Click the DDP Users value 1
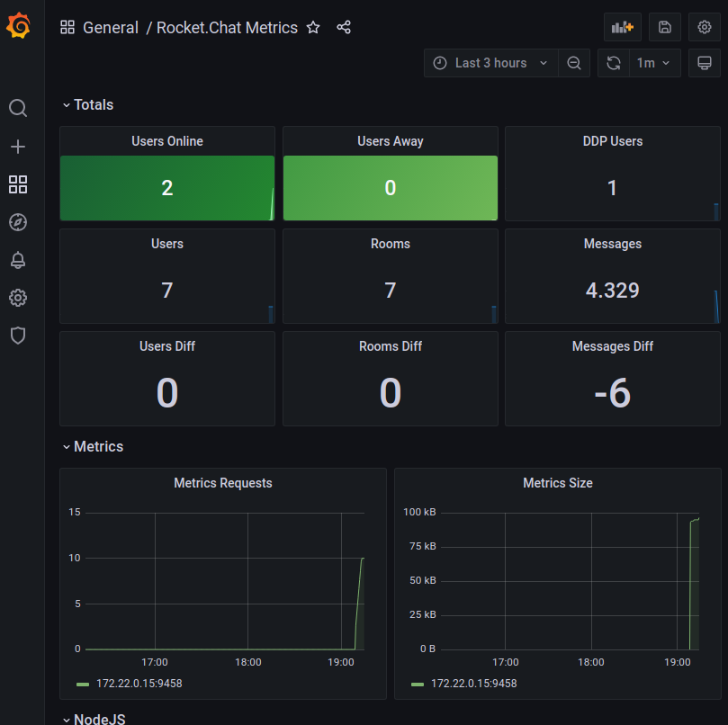Image resolution: width=728 pixels, height=725 pixels. click(613, 188)
